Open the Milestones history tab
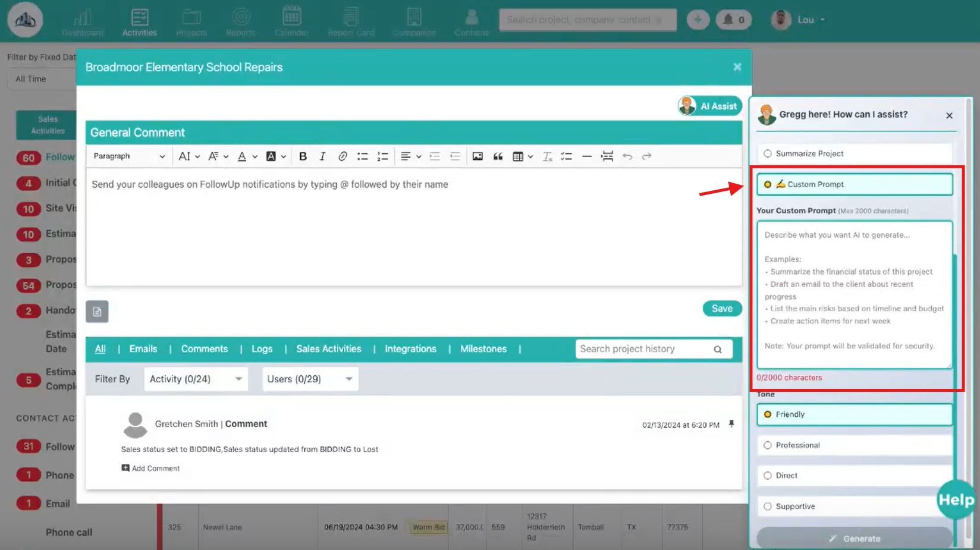The height and width of the screenshot is (550, 980). click(x=483, y=349)
